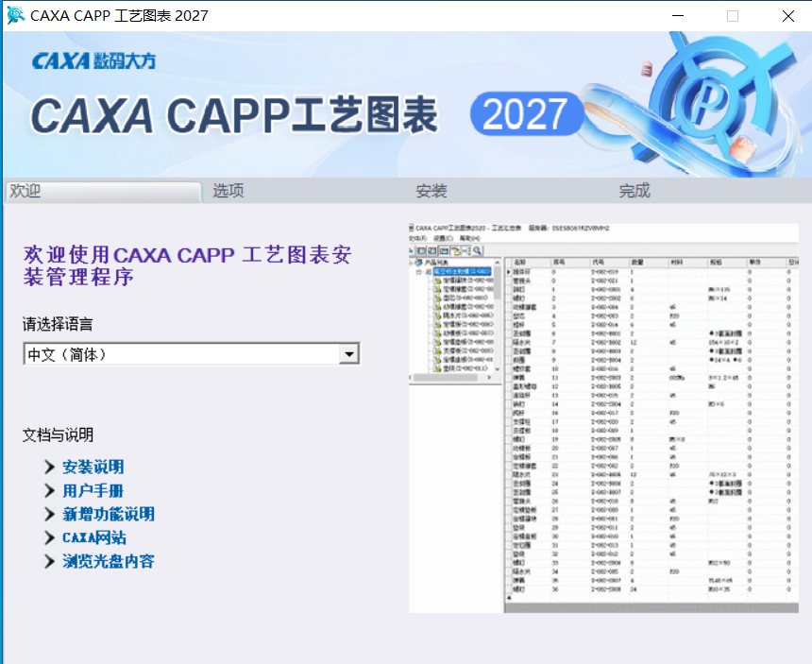Click the CAXA app icon in title bar
Viewport: 812px width, 664px height.
pos(15,15)
